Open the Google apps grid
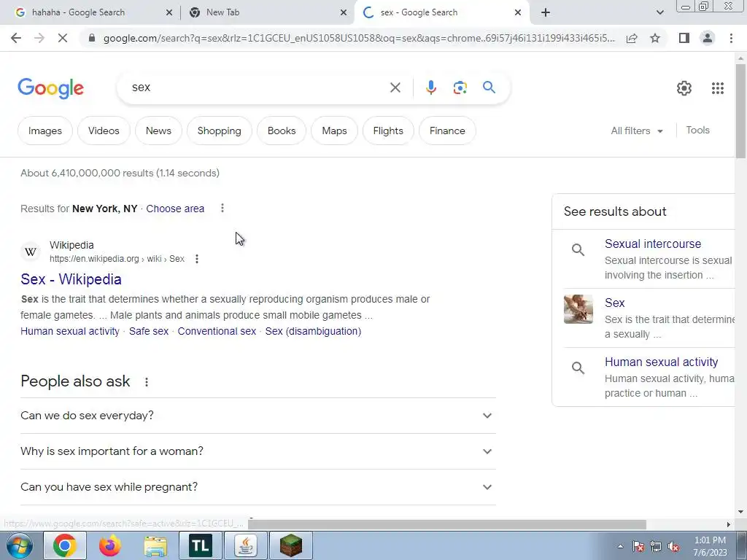Viewport: 747px width, 560px height. click(x=718, y=88)
